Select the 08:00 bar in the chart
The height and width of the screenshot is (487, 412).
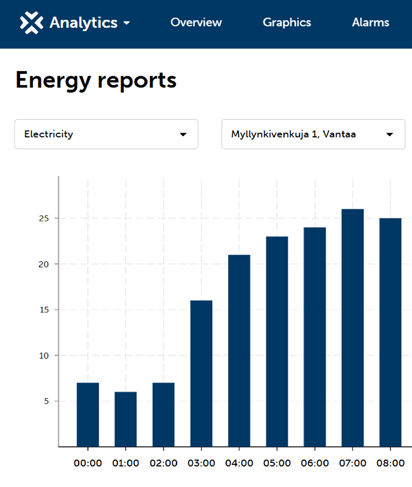(391, 332)
